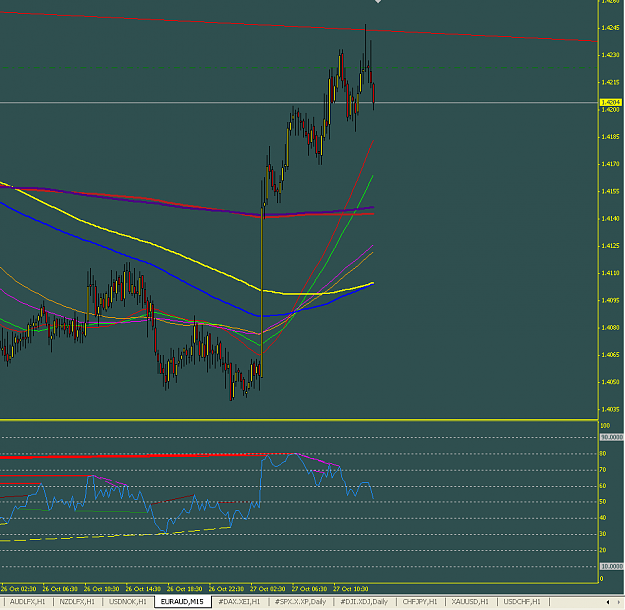Click the indicator scale value 30
The width and height of the screenshot is (625, 610).
click(603, 534)
